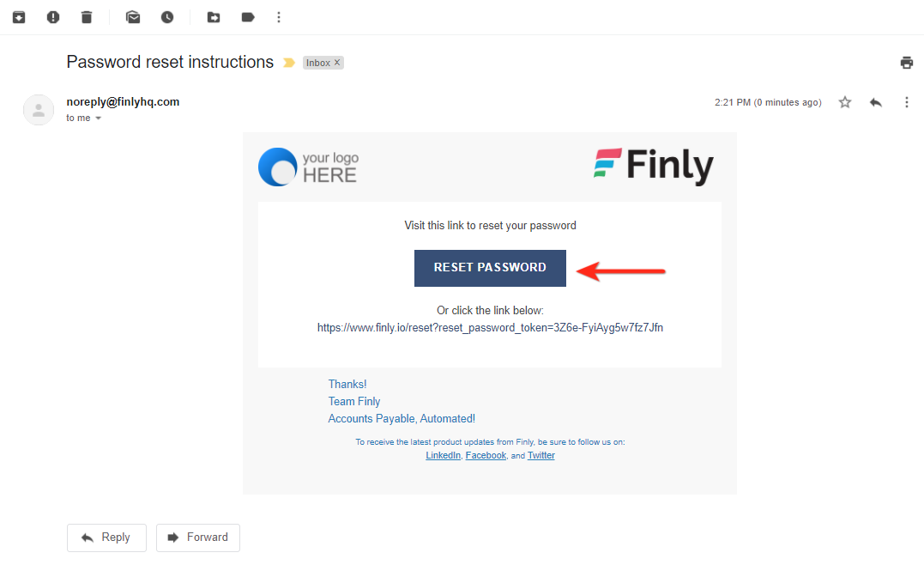Screen dimensions: 924x571
Task: Open the LinkedIn link
Action: click(x=444, y=455)
